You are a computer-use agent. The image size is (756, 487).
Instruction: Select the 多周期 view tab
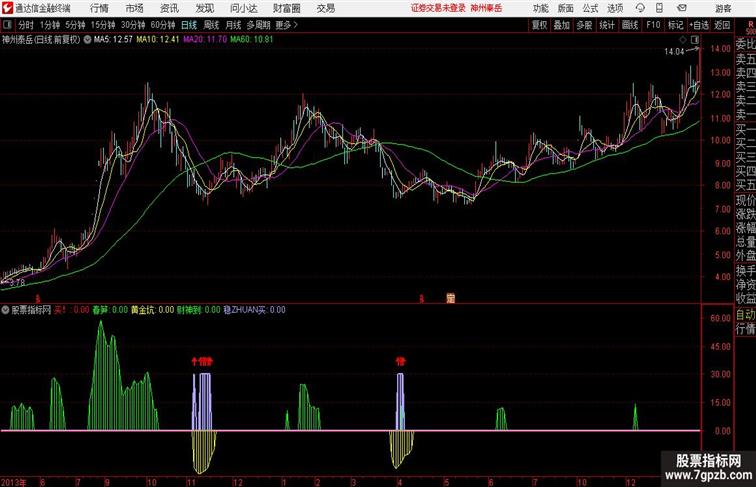click(x=258, y=25)
